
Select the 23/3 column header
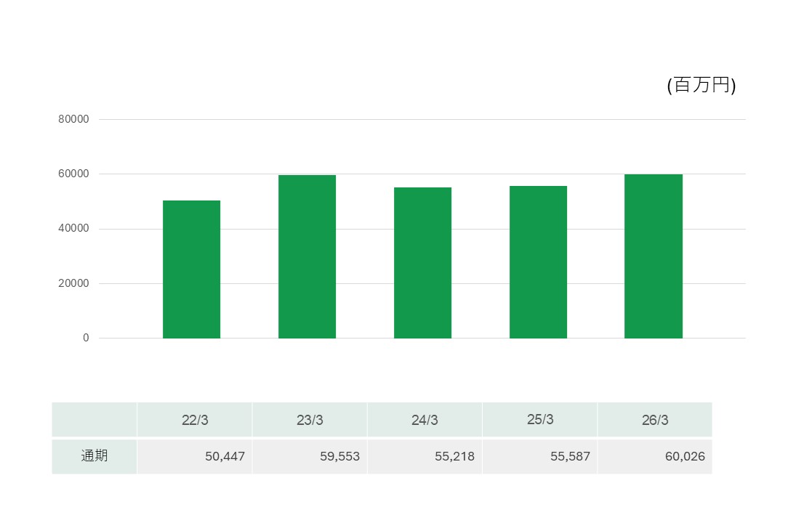point(310,420)
